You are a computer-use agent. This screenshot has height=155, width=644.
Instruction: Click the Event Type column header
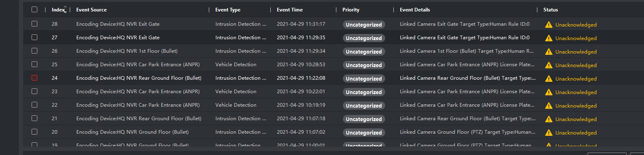click(x=228, y=10)
